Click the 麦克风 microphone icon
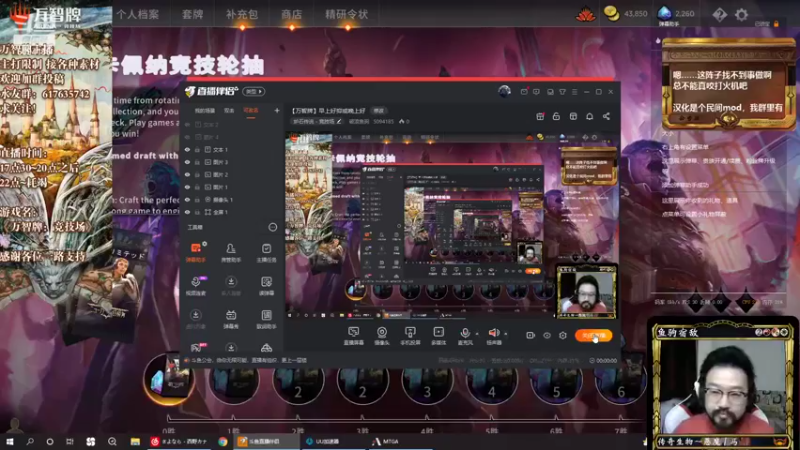 pyautogui.click(x=465, y=333)
